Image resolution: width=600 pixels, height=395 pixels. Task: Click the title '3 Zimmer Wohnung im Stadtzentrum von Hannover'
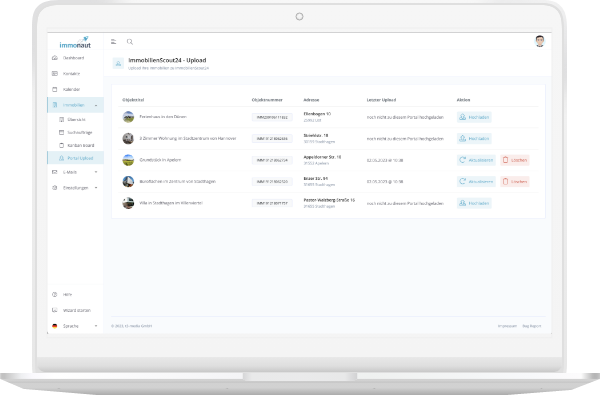coord(188,138)
